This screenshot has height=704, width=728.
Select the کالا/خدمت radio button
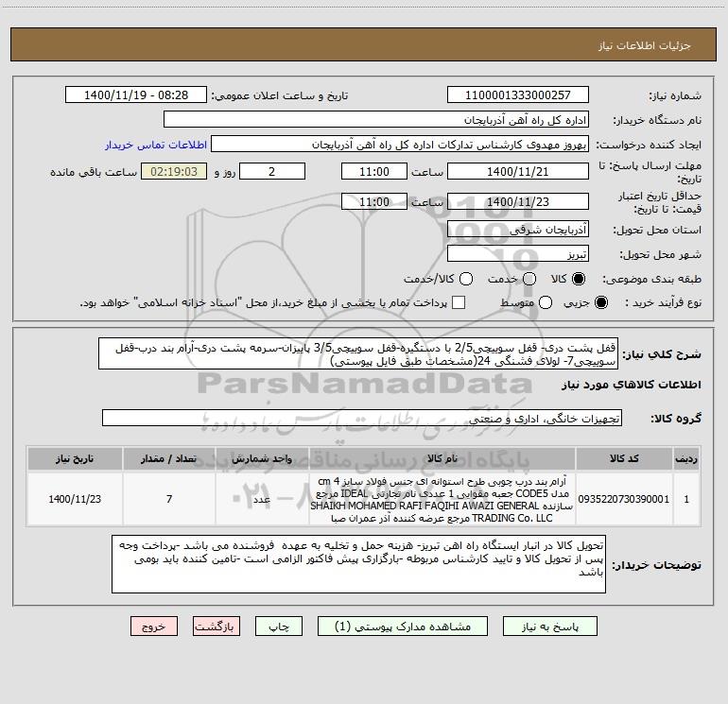[x=466, y=279]
